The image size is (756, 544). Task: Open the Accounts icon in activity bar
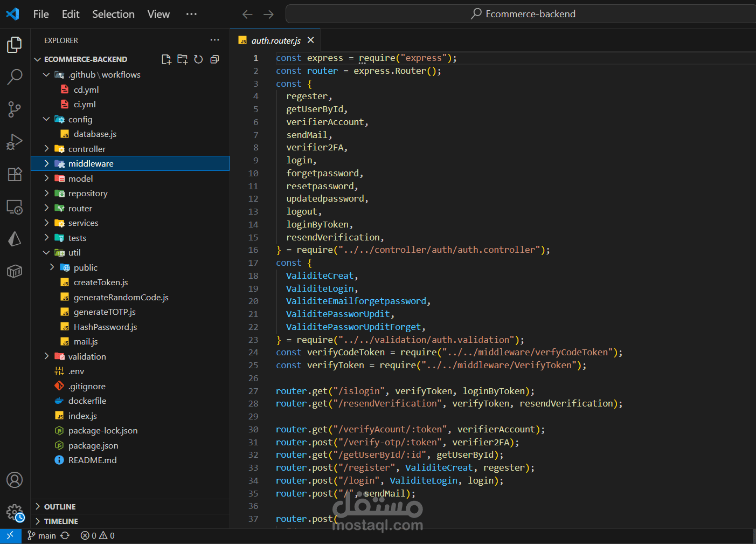(15, 480)
